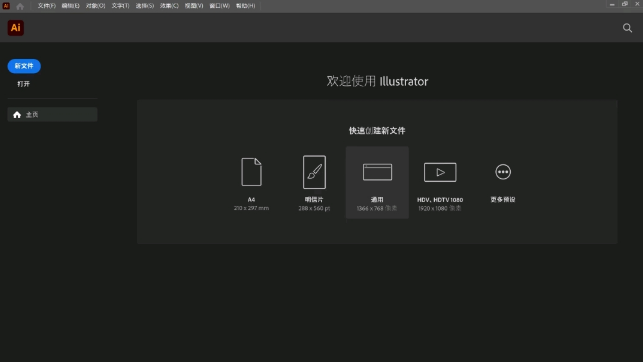Close the Illustrator window
This screenshot has height=362, width=643.
click(638, 4)
